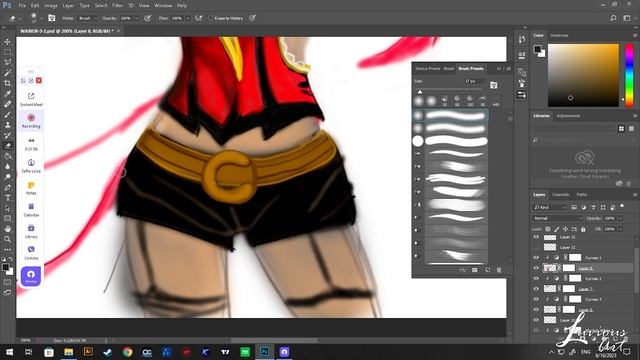The height and width of the screenshot is (360, 640).
Task: Open the Image menu
Action: (51, 5)
